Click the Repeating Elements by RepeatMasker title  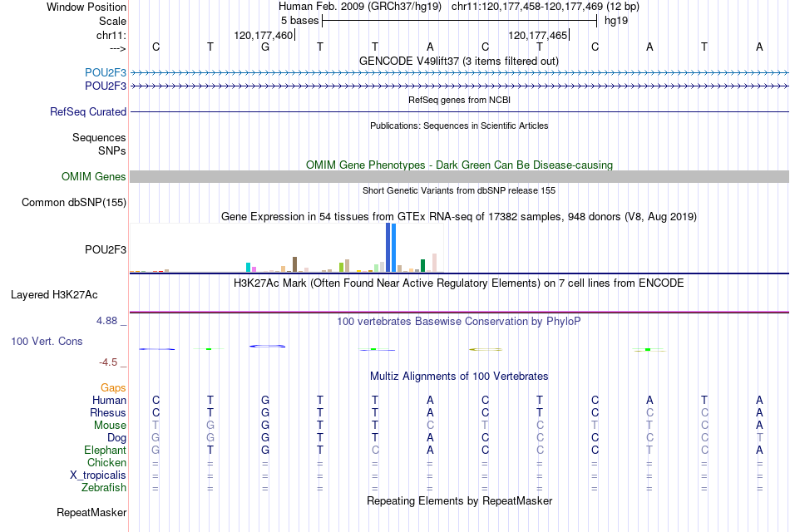[x=459, y=500]
